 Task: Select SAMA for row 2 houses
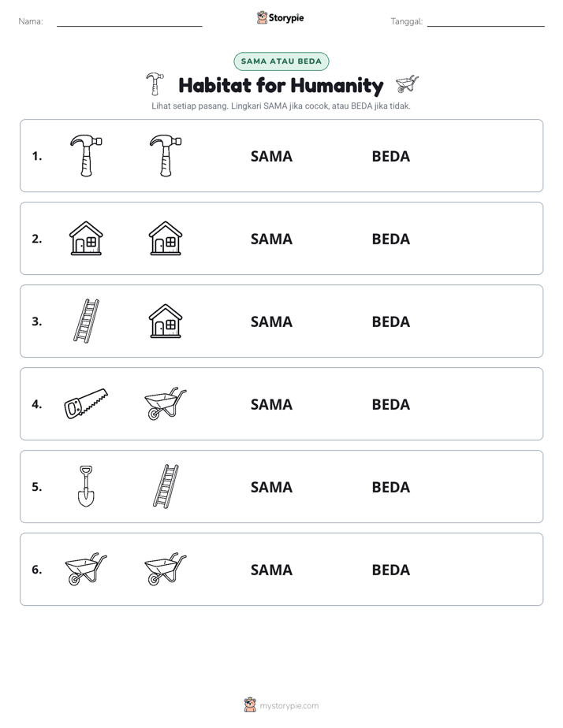(271, 239)
